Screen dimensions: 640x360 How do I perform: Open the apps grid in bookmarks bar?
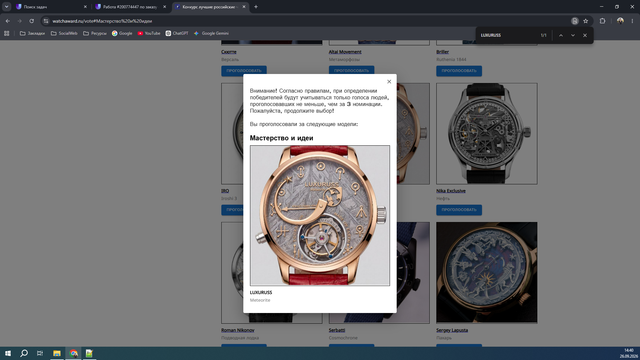point(7,33)
